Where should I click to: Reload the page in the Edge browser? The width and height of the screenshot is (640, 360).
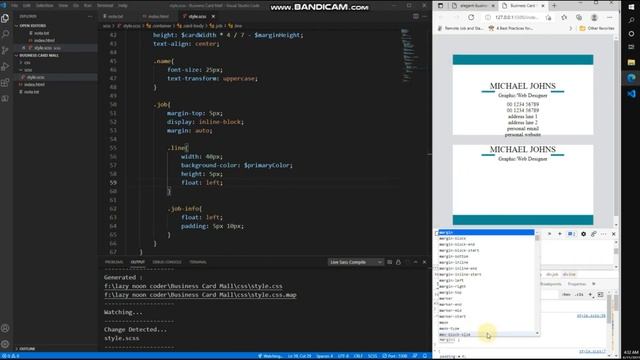[x=471, y=18]
